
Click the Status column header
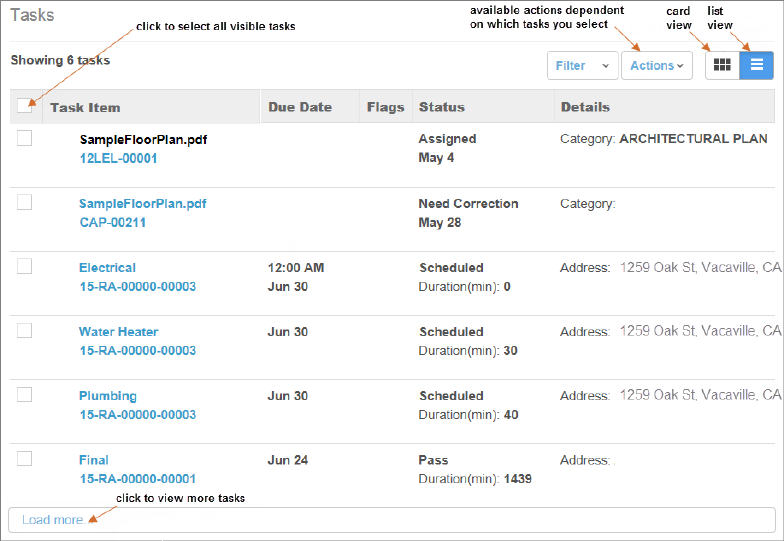click(441, 107)
